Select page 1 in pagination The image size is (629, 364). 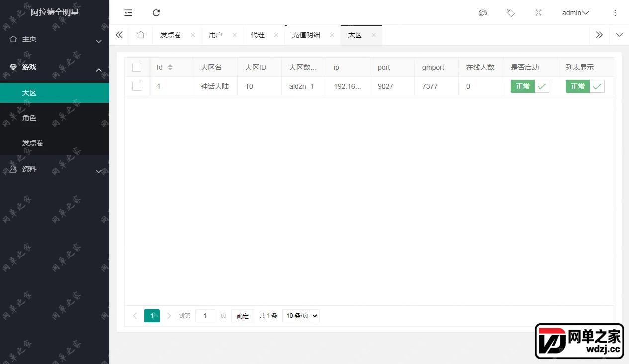152,316
